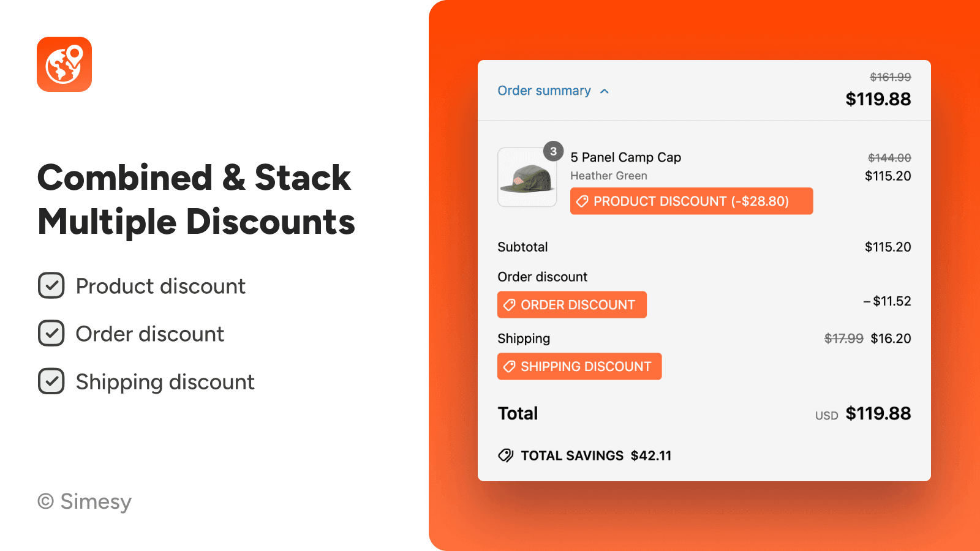Click the tag icon in order discount badge
This screenshot has height=551, width=980.
point(510,305)
